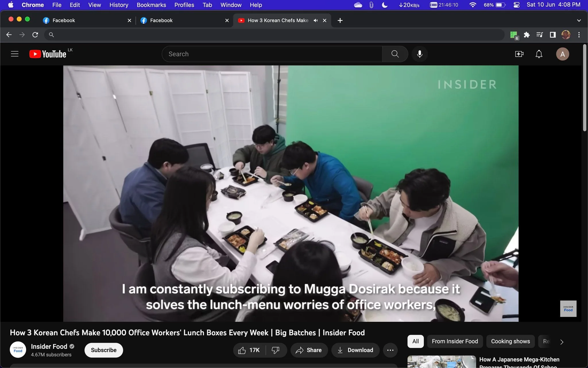This screenshot has height=368, width=588.
Task: Mute the tab via speaker icon
Action: pos(316,20)
